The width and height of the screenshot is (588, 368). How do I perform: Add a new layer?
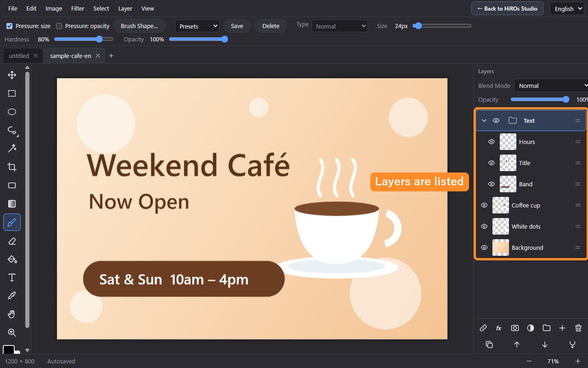pos(562,328)
